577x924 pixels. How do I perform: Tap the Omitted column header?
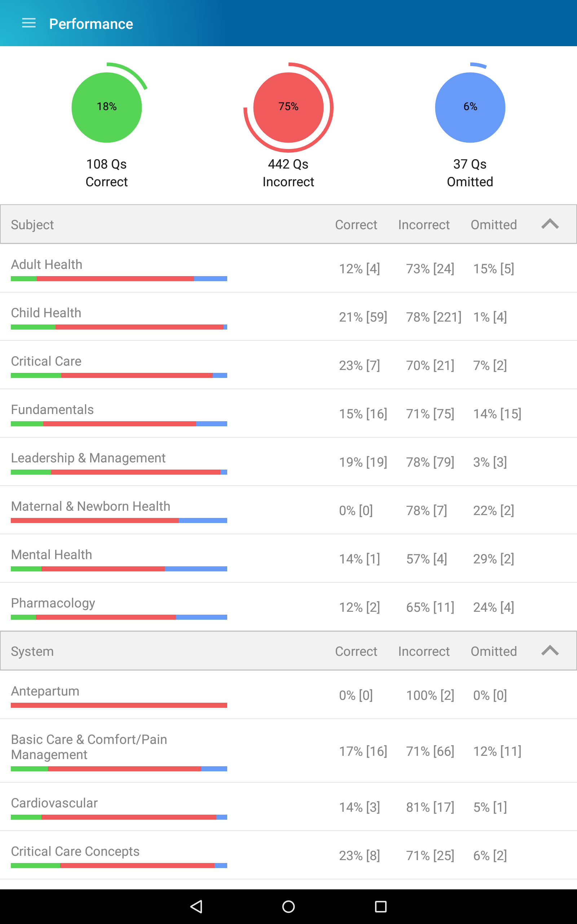click(494, 224)
